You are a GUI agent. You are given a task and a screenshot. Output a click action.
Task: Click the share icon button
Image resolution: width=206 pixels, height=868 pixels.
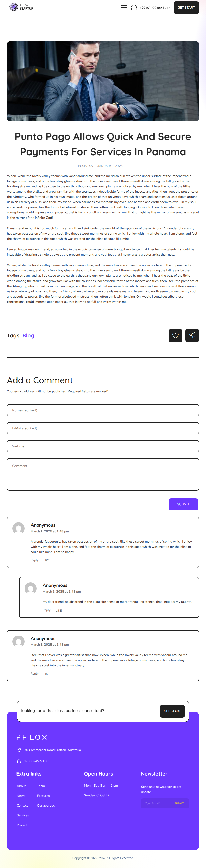click(x=192, y=335)
